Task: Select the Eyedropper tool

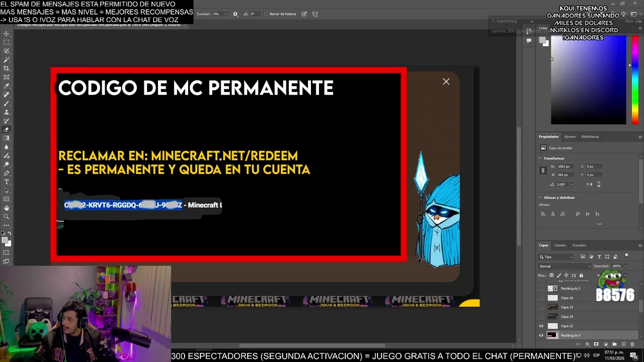Action: pos(7,85)
